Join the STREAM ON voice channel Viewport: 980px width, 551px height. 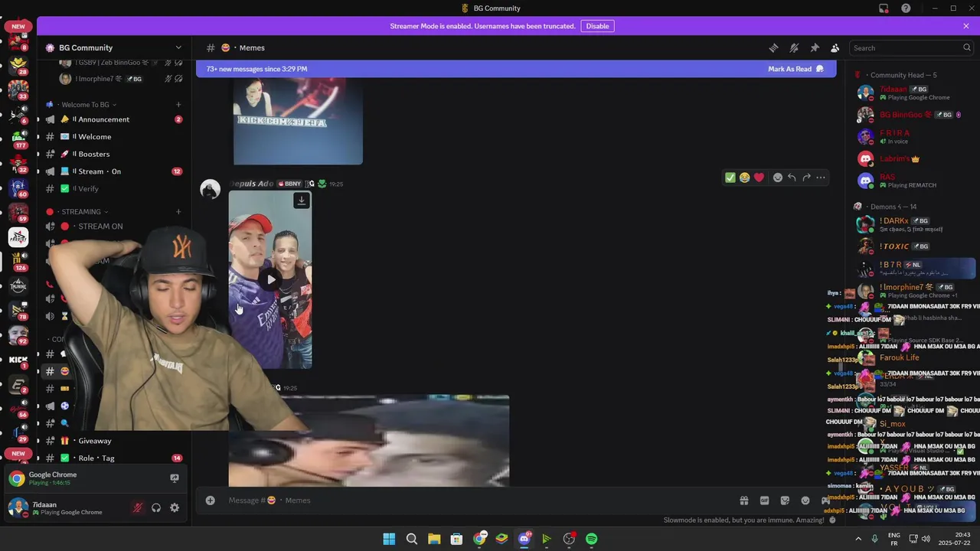(115, 227)
